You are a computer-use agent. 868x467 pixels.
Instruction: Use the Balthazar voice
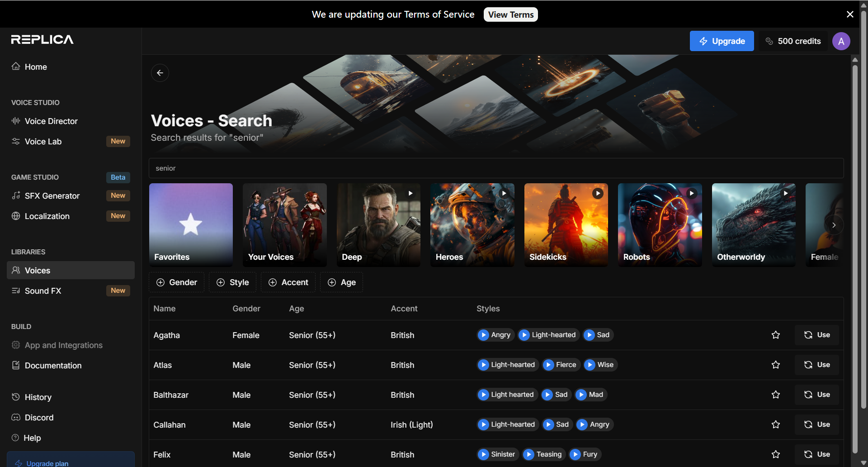817,395
